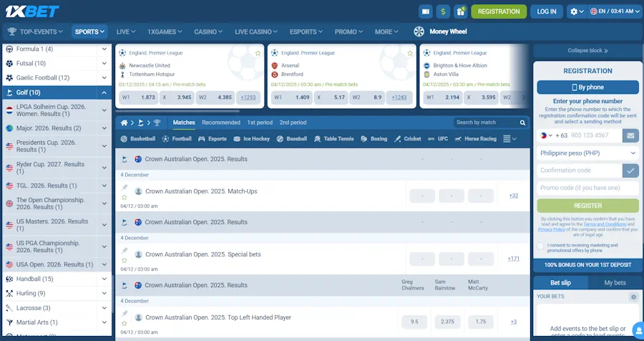Screen dimensions: 644x341
Task: Select Horse Racing in the sports bar
Action: pyautogui.click(x=476, y=139)
